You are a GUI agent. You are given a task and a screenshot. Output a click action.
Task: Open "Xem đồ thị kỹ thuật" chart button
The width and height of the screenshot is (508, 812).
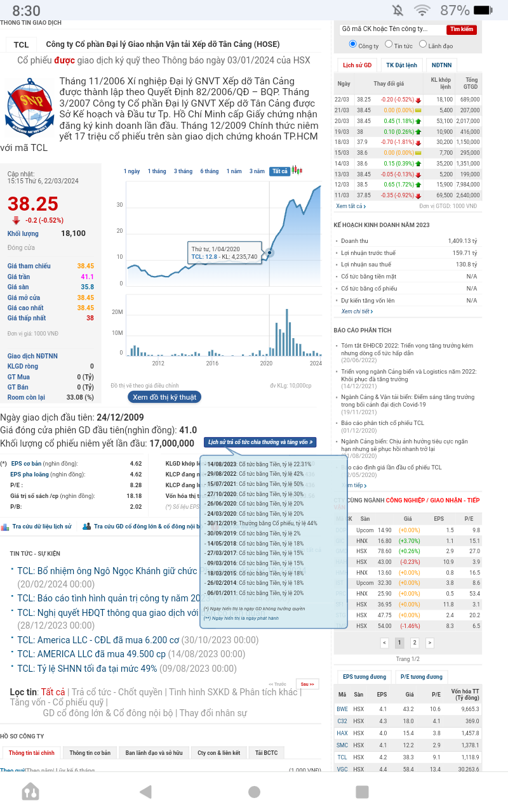pos(164,397)
